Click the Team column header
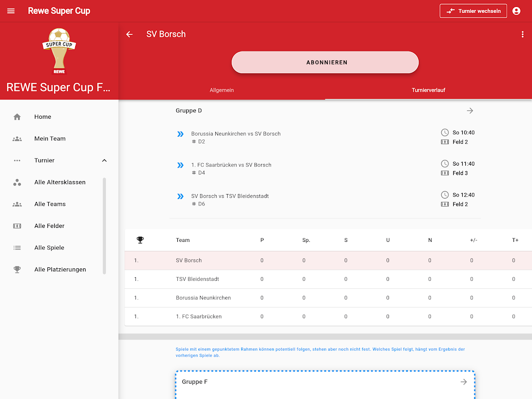This screenshot has height=399, width=532. pyautogui.click(x=182, y=240)
